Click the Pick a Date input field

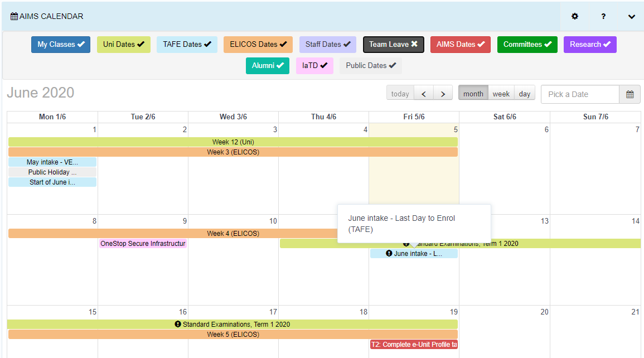(x=580, y=94)
